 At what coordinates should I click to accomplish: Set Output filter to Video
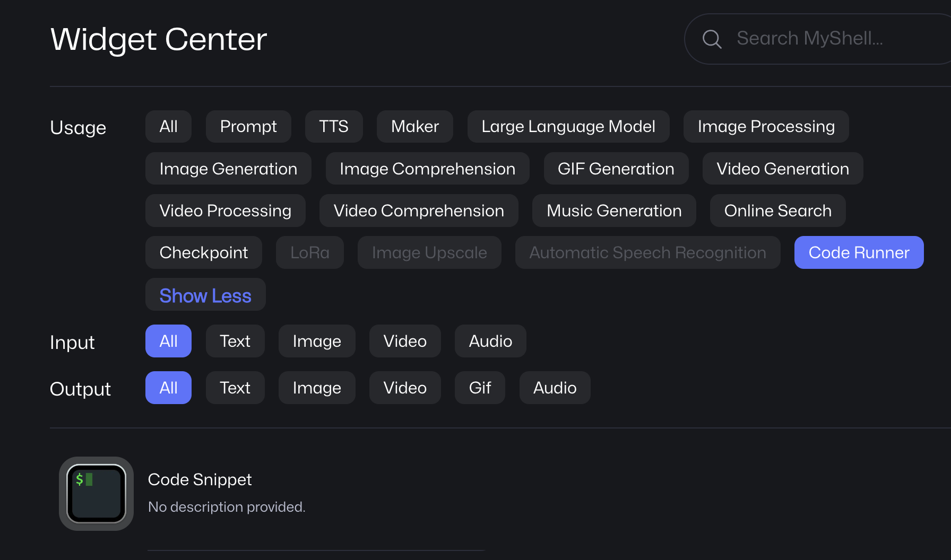(404, 388)
